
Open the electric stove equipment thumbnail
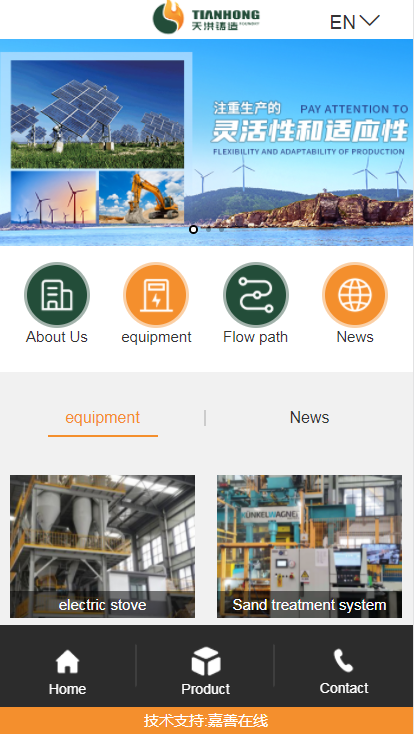(x=103, y=546)
